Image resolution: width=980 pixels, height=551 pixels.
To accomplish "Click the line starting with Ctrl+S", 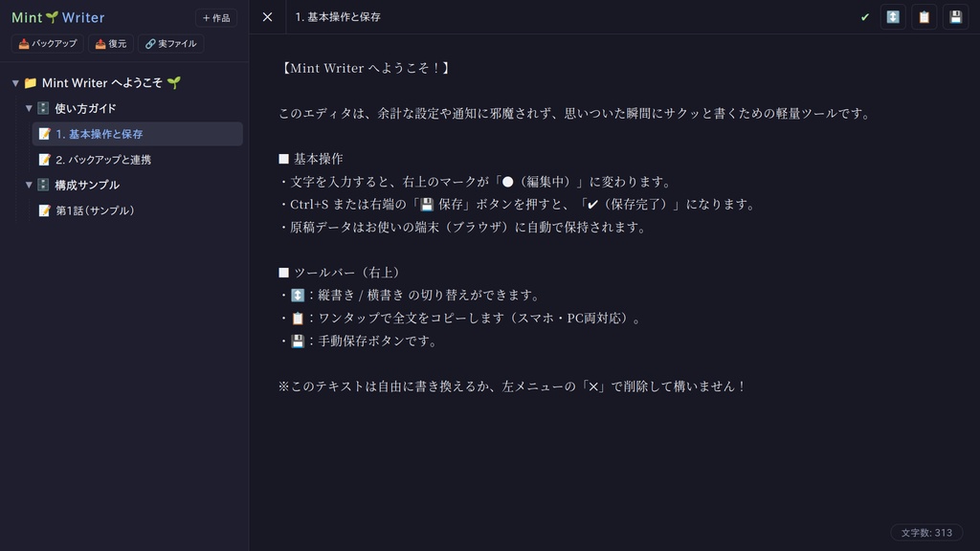I will [518, 205].
